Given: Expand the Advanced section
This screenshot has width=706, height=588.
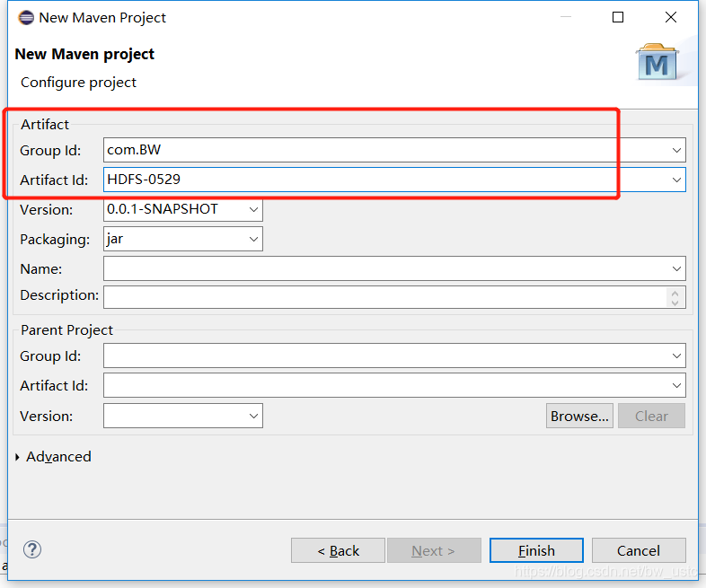Looking at the screenshot, I should [17, 457].
